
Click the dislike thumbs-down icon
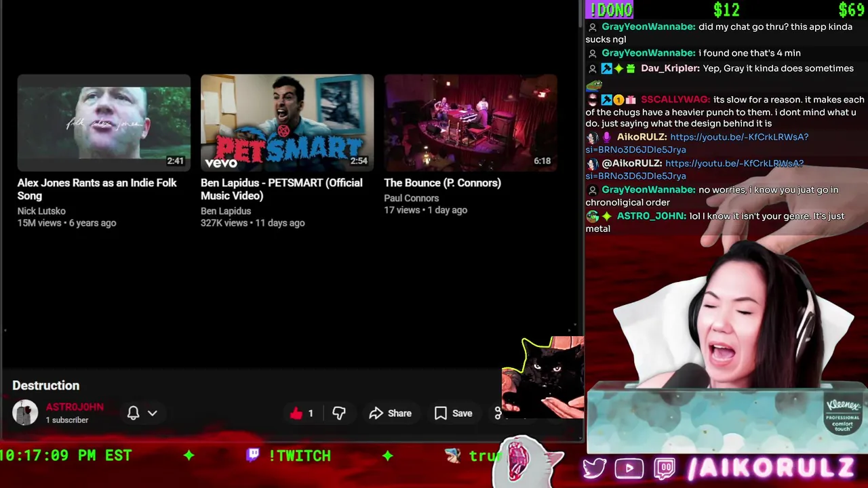[339, 413]
